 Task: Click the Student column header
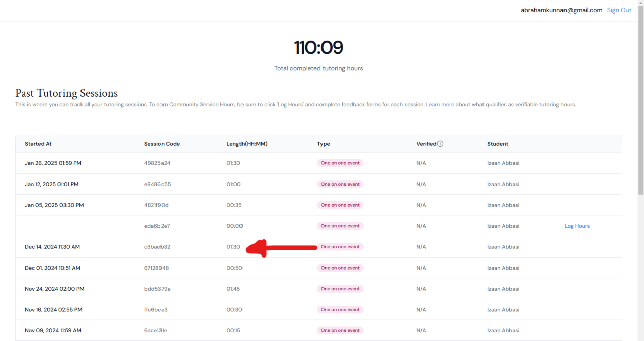coord(497,144)
